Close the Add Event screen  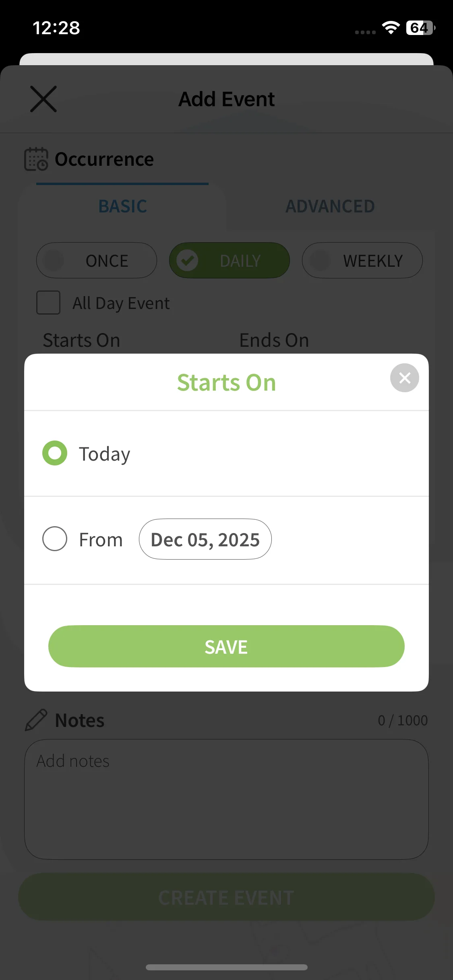[x=43, y=99]
